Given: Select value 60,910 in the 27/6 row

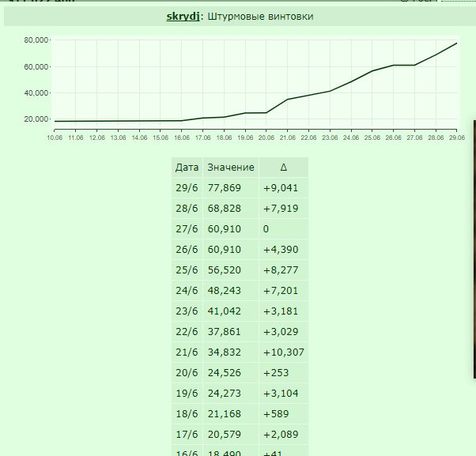Looking at the screenshot, I should (231, 228).
